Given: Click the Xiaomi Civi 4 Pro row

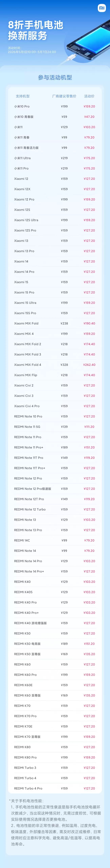Looking at the screenshot, I should (x=55, y=406).
